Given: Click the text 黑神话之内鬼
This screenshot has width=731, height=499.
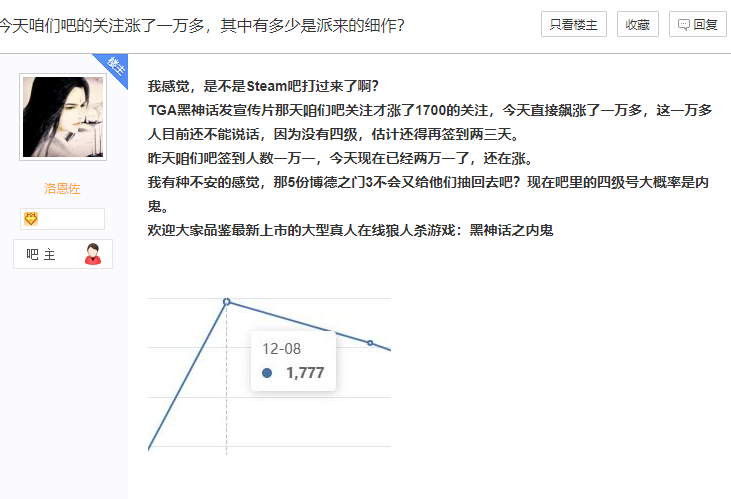Looking at the screenshot, I should click(511, 230).
